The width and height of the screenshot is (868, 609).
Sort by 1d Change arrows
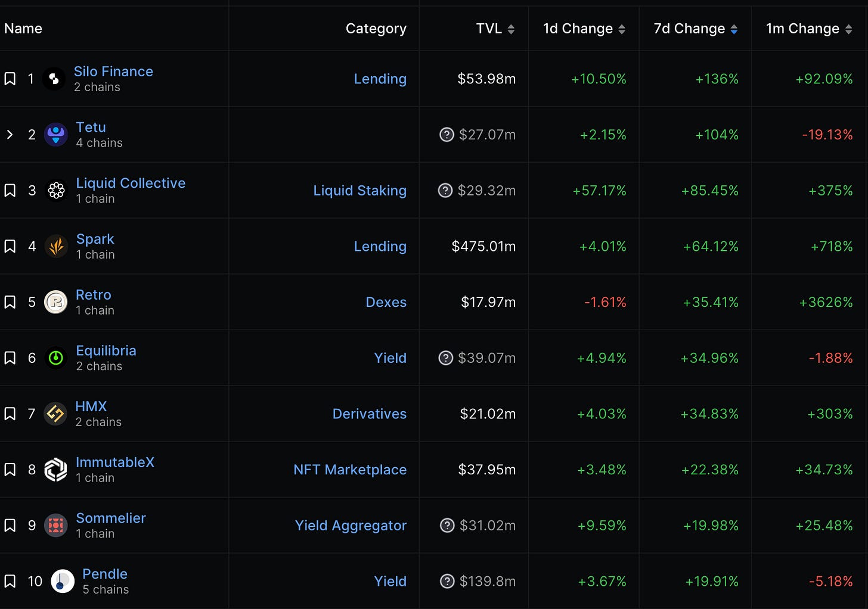coord(622,29)
